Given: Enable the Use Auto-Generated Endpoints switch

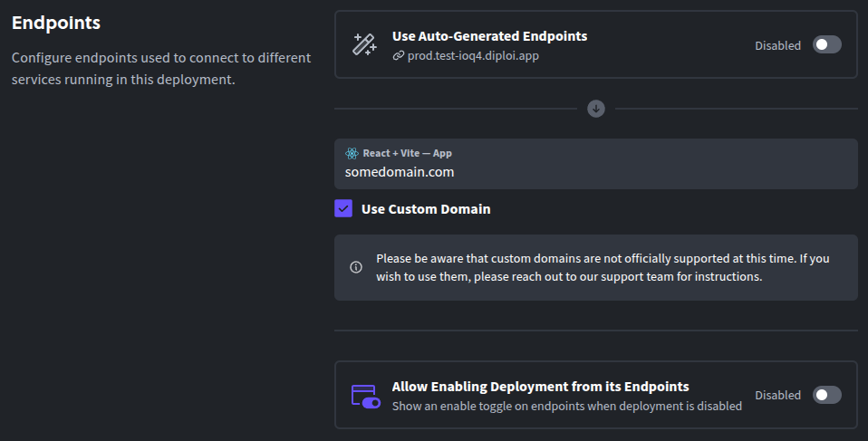Looking at the screenshot, I should pyautogui.click(x=826, y=44).
